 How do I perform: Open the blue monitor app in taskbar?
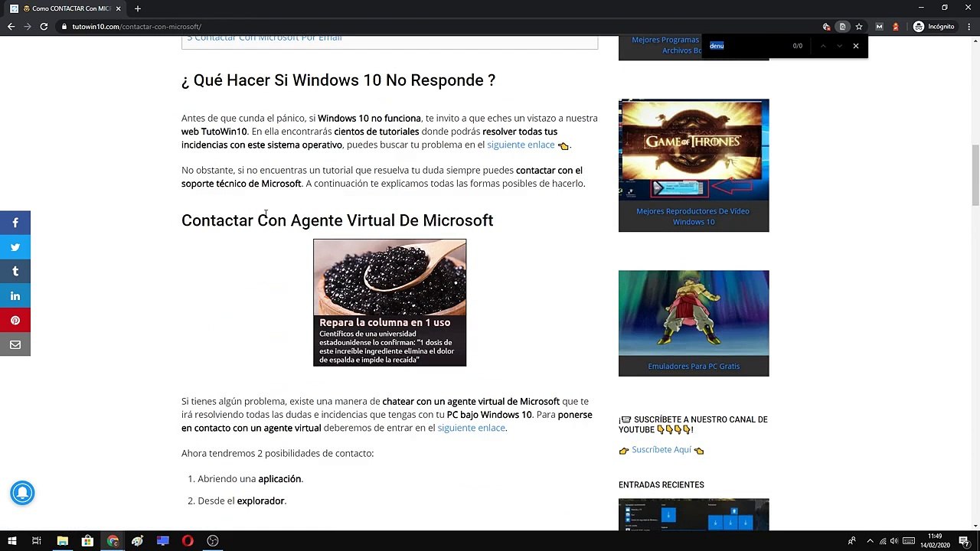(x=162, y=541)
